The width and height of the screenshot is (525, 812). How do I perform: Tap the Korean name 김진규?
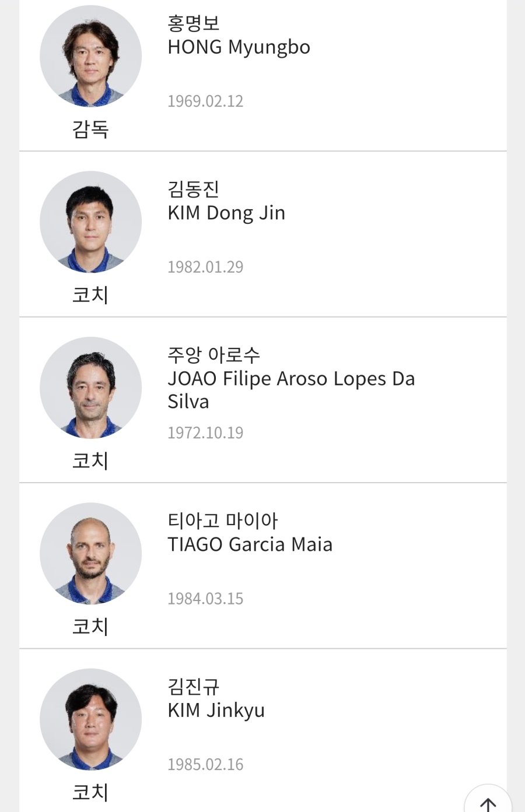coord(193,686)
